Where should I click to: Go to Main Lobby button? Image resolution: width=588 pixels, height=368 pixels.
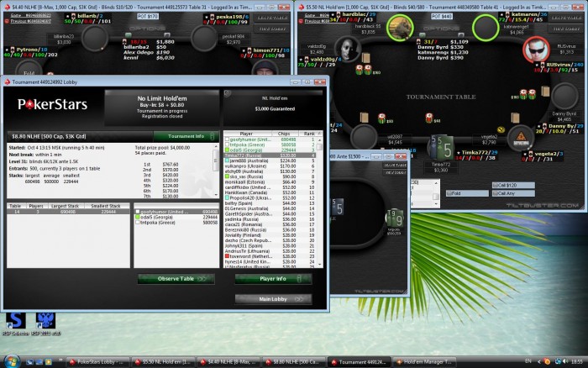pos(273,299)
